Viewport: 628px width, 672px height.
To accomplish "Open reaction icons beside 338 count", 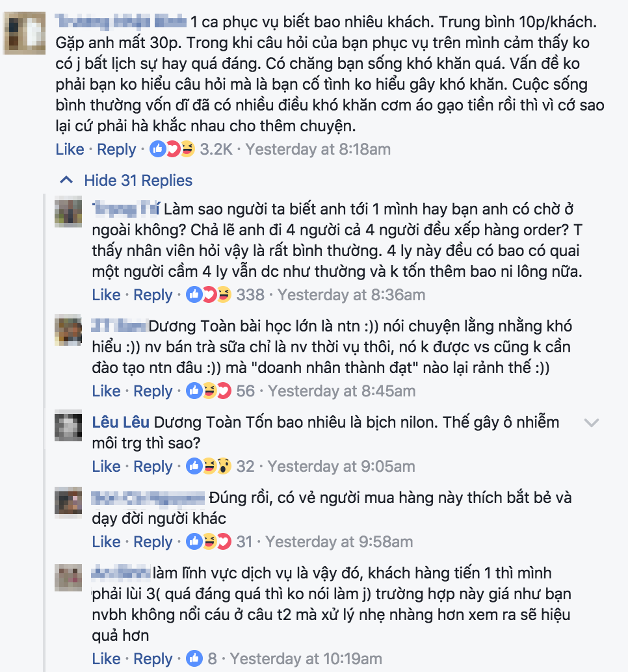I will 209,295.
